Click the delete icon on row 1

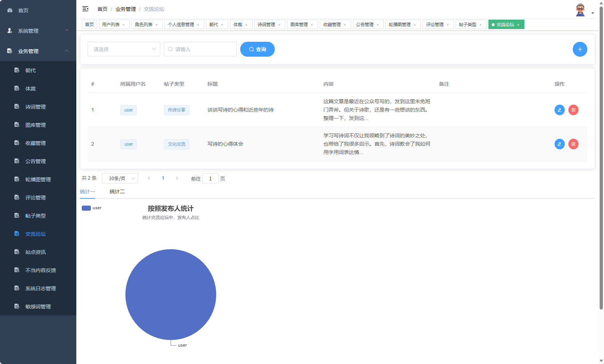(x=573, y=110)
